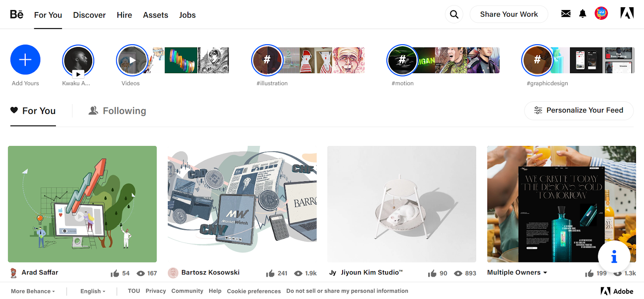Screen dimensions: 644x299
Task: Open Assets in top navigation
Action: click(x=155, y=15)
